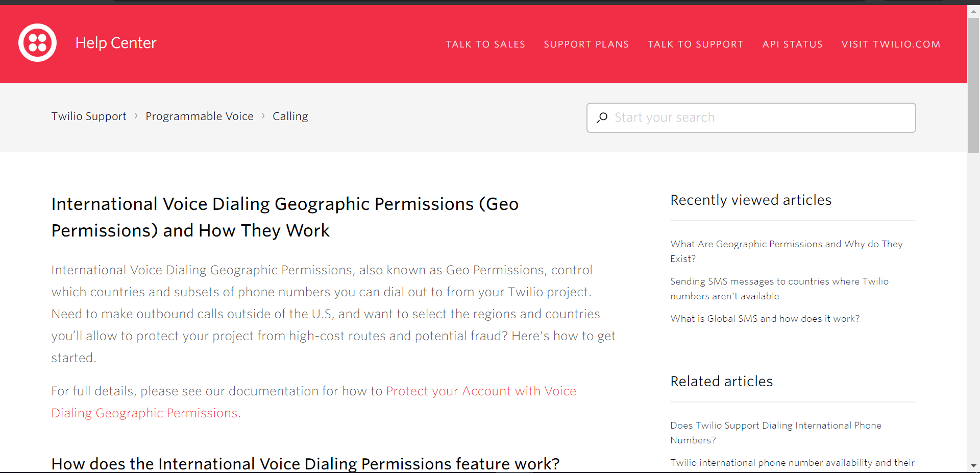
Task: Open SUPPORT PLANS in the header
Action: pyautogui.click(x=586, y=44)
